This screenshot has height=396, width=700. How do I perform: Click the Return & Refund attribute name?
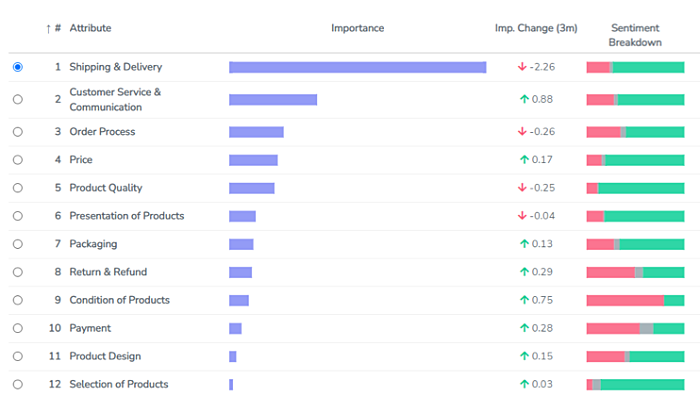coord(108,272)
